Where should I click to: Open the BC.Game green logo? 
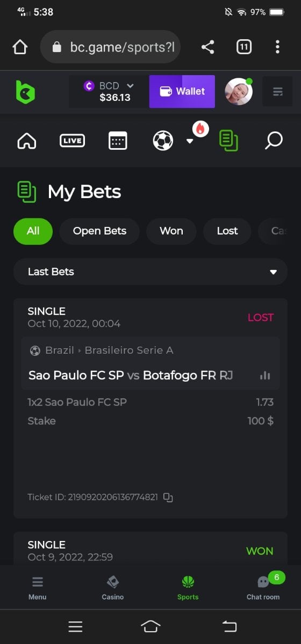click(x=25, y=92)
